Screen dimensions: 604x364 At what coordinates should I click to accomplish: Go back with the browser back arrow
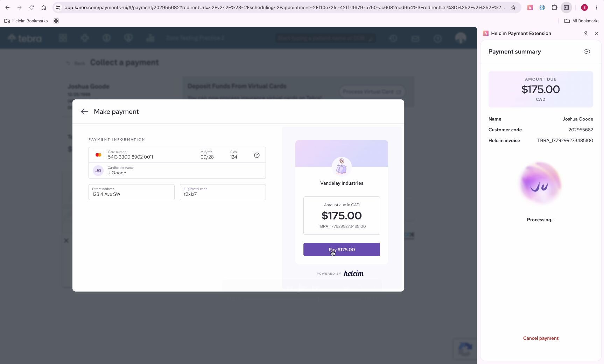tap(7, 7)
